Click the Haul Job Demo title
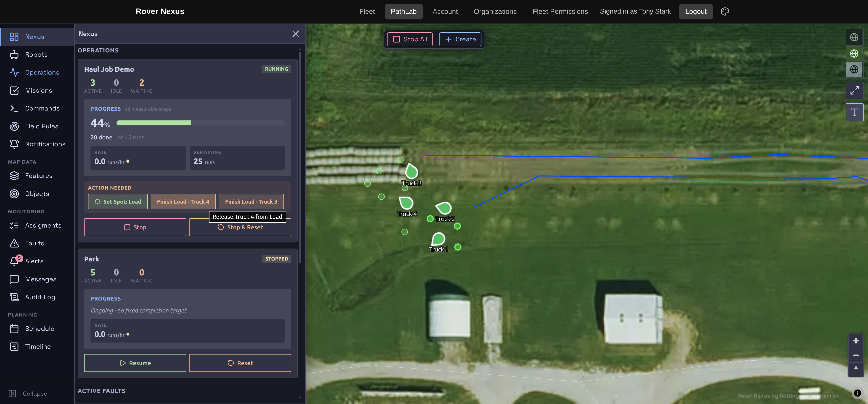868x404 pixels. 109,69
